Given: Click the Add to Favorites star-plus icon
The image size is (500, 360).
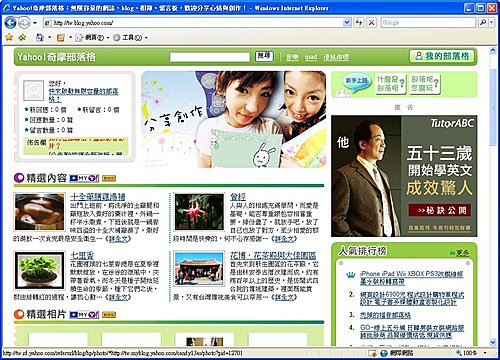Looking at the screenshot, I should click(x=22, y=37).
